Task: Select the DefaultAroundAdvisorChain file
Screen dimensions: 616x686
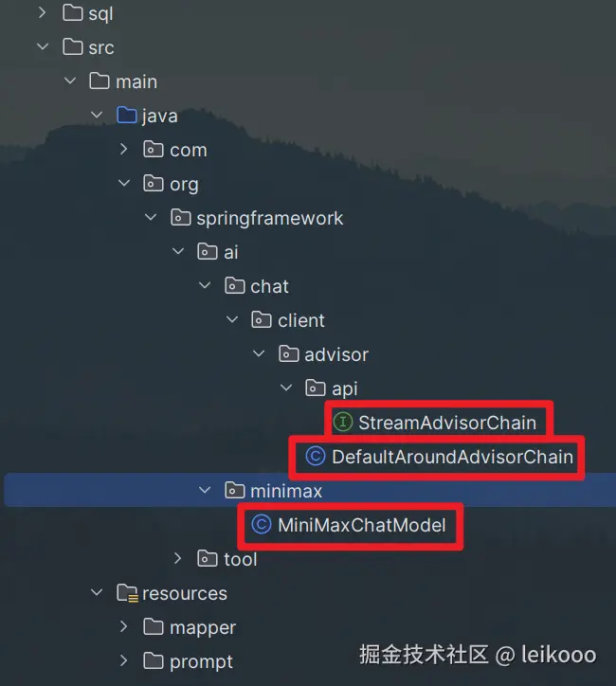Action: click(x=439, y=457)
